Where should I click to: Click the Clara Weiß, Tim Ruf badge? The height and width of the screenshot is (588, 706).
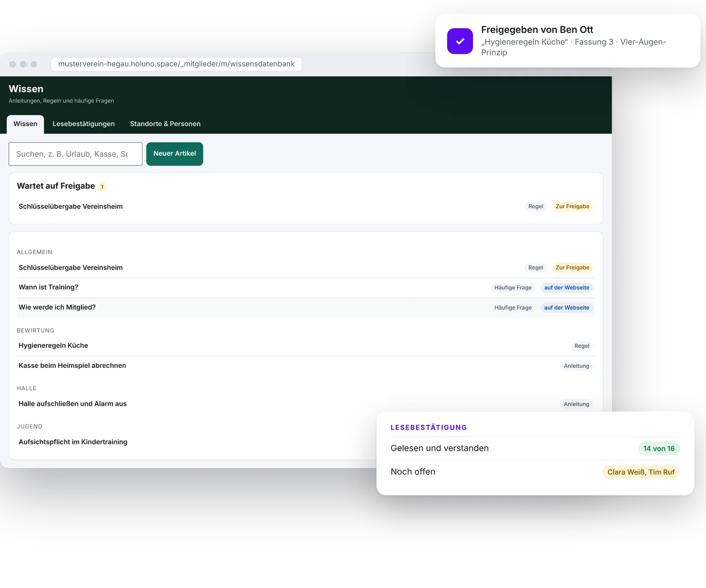tap(641, 472)
